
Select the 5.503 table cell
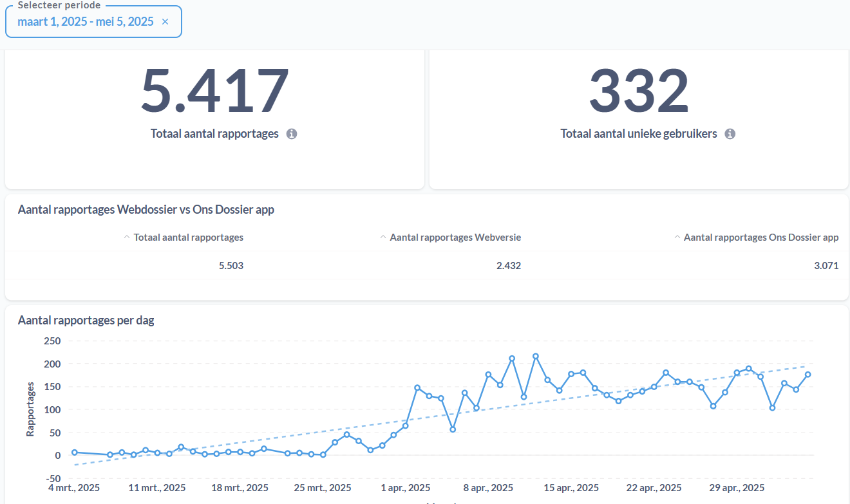tap(231, 266)
